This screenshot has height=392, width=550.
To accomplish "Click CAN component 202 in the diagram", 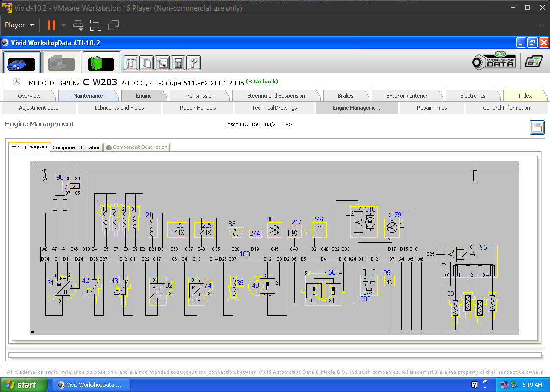I will [x=369, y=286].
